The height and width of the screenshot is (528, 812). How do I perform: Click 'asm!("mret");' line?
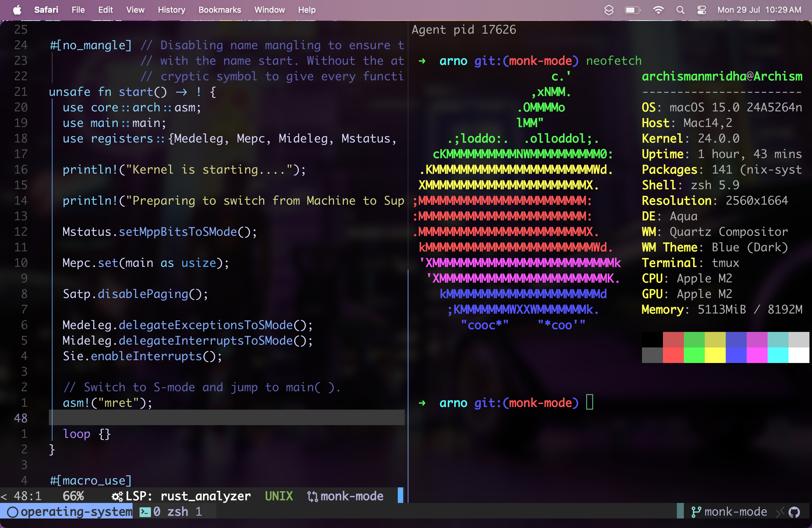pyautogui.click(x=108, y=403)
